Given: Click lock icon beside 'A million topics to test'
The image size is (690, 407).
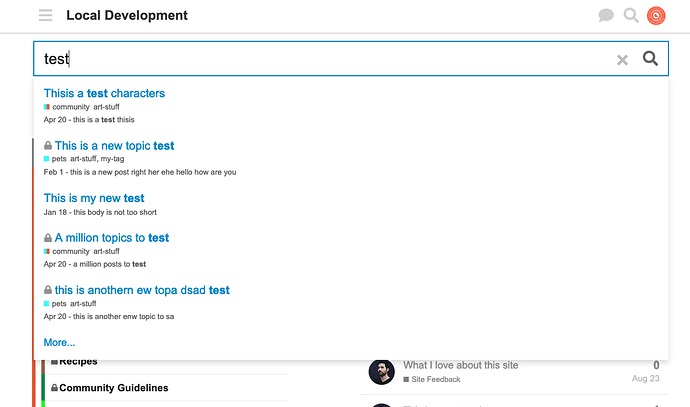Looking at the screenshot, I should point(48,238).
